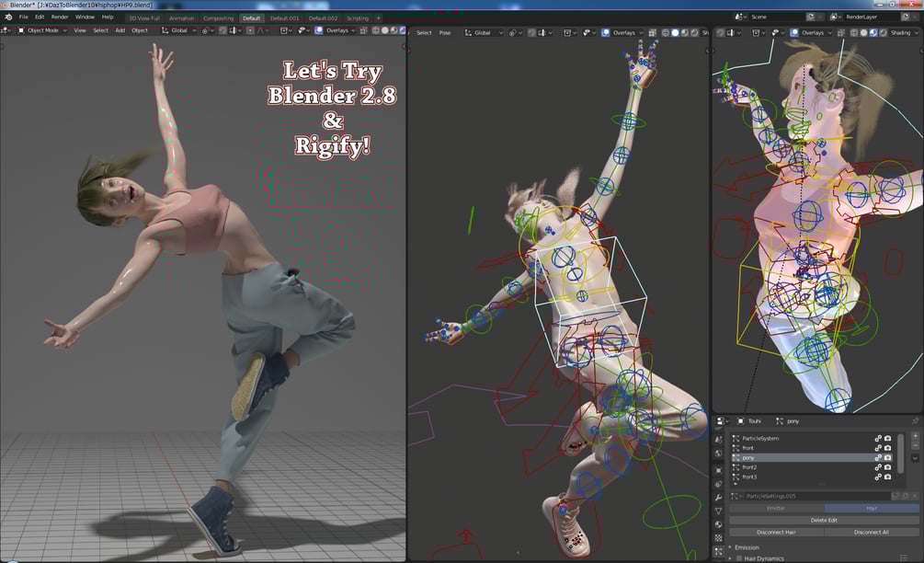Expand the Emission panel
The height and width of the screenshot is (563, 924).
[x=747, y=547]
